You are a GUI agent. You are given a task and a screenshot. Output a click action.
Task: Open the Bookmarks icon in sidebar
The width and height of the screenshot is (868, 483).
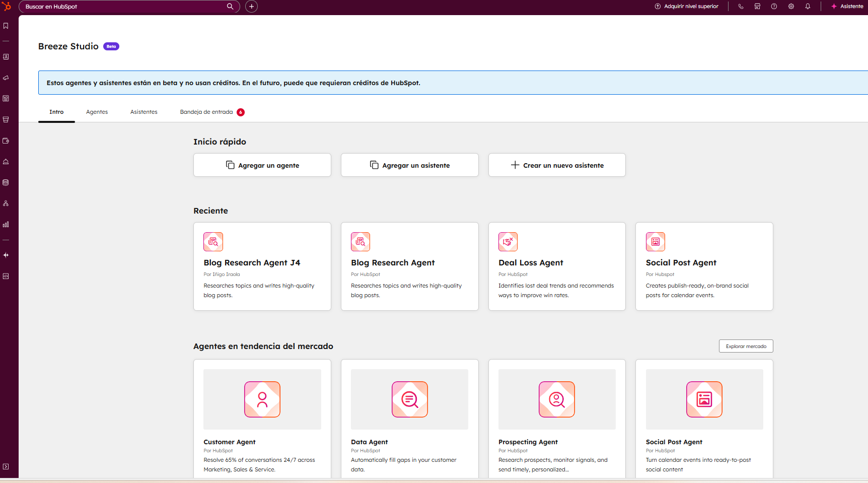click(6, 26)
